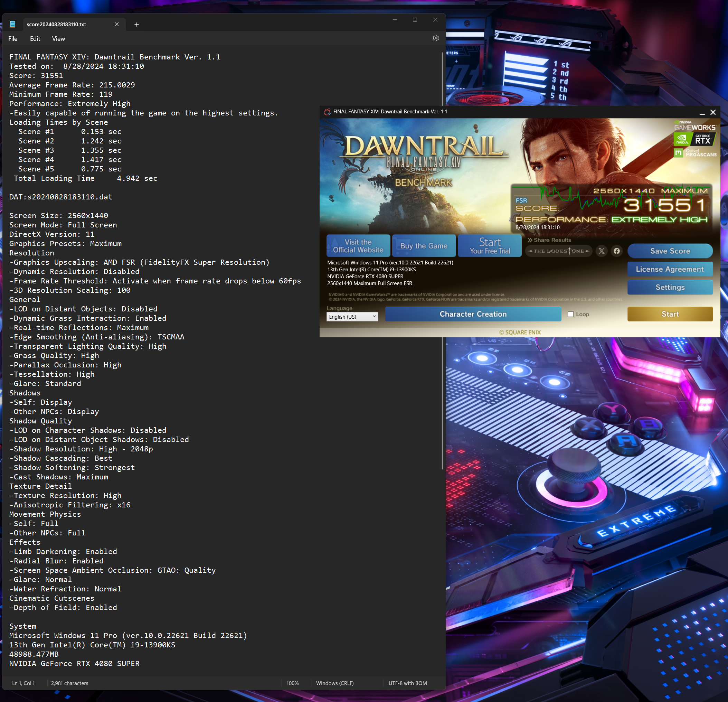The image size is (728, 702).
Task: Open Notepad settings gear icon
Action: (436, 38)
